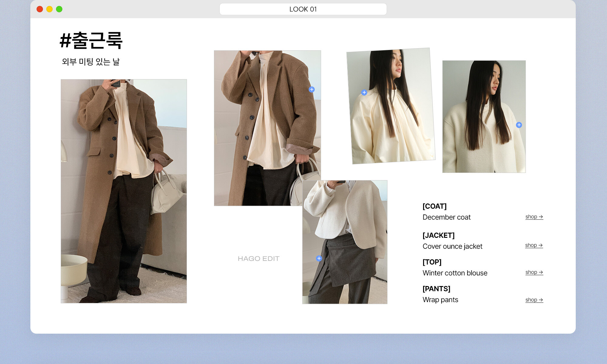Open shop link for Wrap pants
This screenshot has height=364, width=607.
point(534,300)
